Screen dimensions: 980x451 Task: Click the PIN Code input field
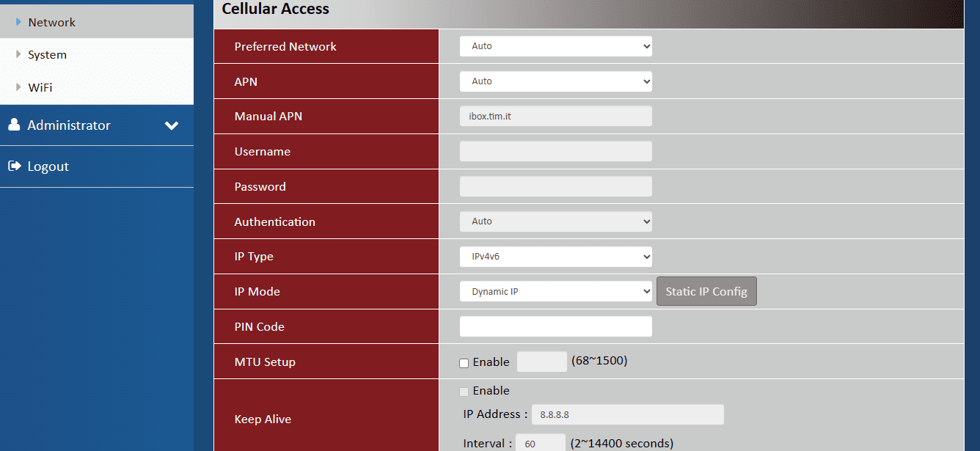[x=555, y=326]
